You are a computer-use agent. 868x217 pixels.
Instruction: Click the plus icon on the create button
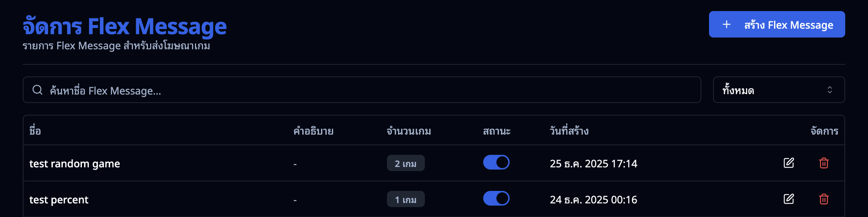pyautogui.click(x=726, y=24)
